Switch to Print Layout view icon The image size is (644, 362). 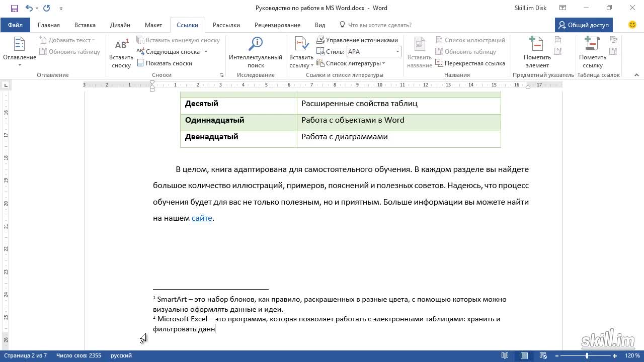(524, 355)
